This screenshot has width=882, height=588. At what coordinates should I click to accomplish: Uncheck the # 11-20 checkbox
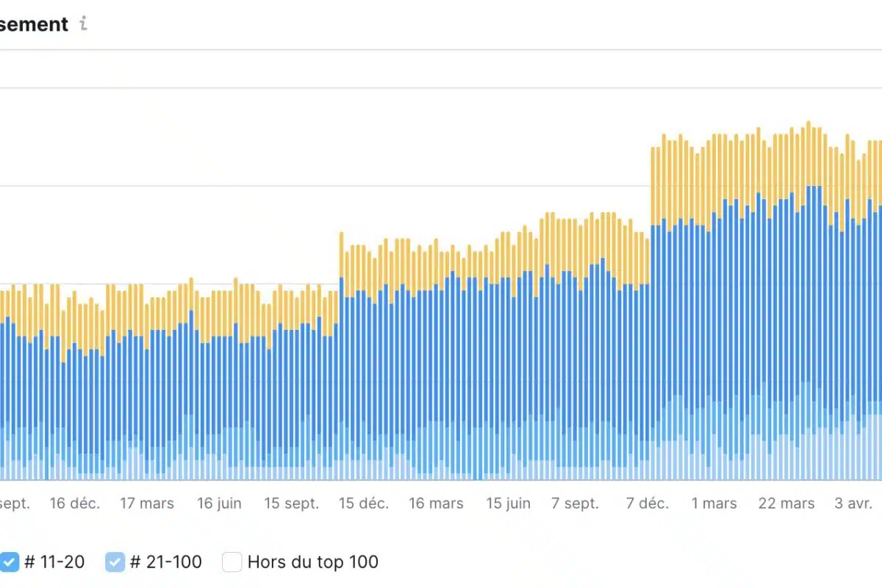pos(9,562)
